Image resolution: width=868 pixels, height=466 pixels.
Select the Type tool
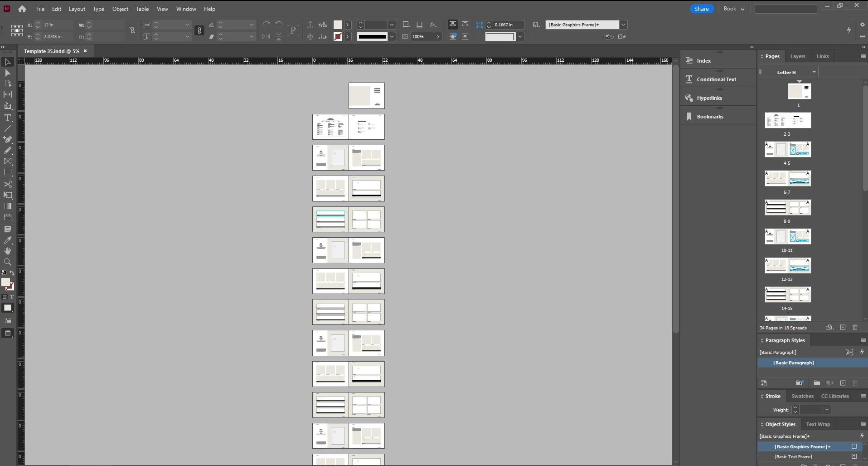8,118
